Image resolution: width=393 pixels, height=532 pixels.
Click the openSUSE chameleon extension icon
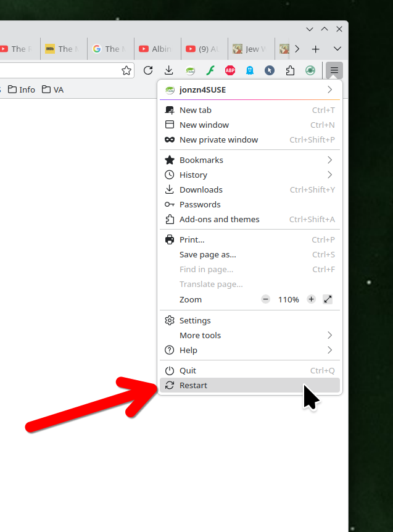click(x=190, y=70)
